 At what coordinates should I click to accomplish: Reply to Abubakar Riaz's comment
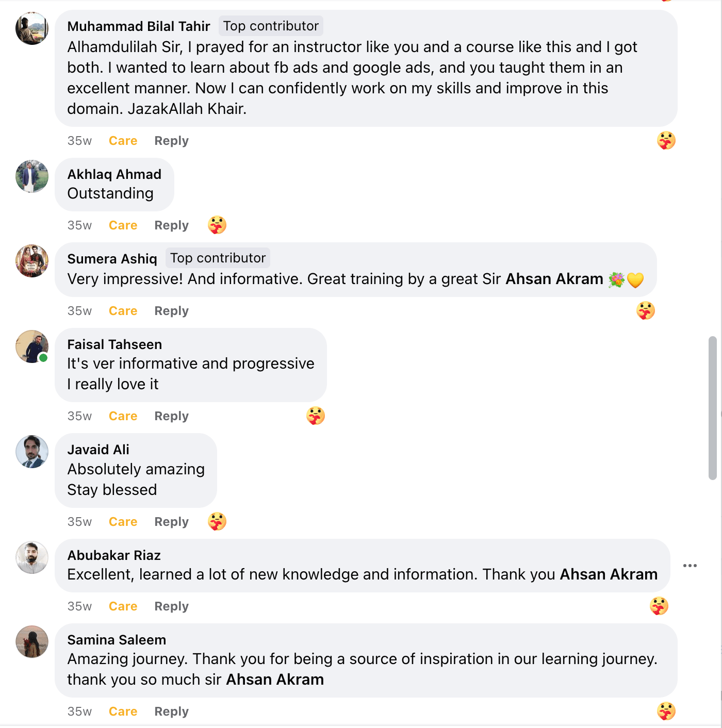(x=171, y=606)
